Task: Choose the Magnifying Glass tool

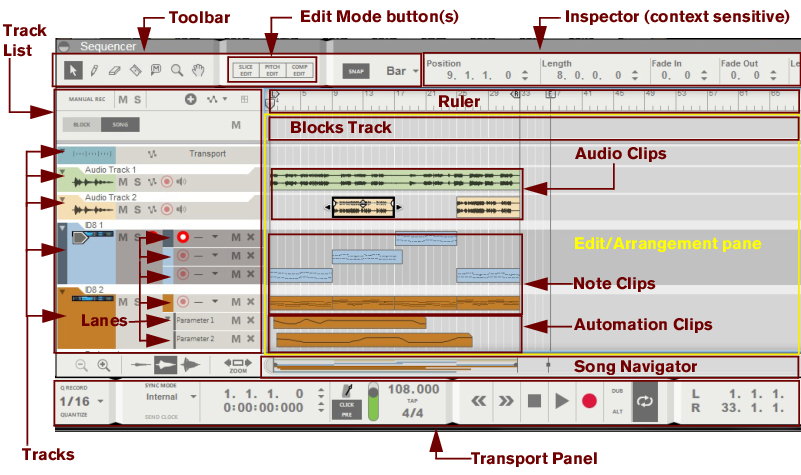Action: click(177, 71)
